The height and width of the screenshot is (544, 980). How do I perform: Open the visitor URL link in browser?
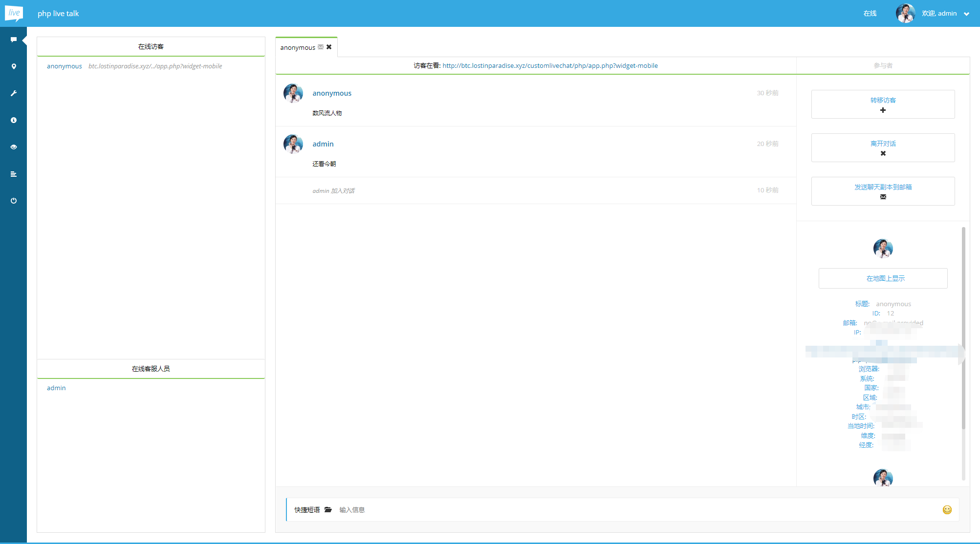(x=549, y=65)
